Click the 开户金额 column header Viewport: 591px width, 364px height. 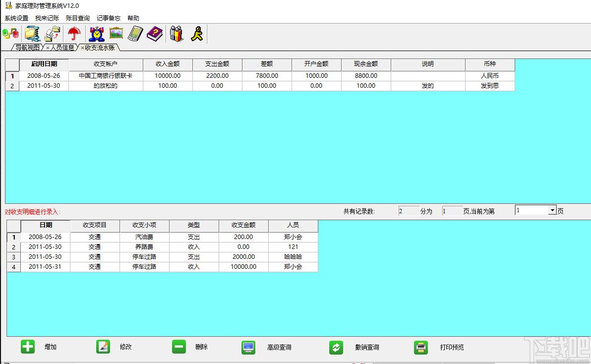(317, 64)
